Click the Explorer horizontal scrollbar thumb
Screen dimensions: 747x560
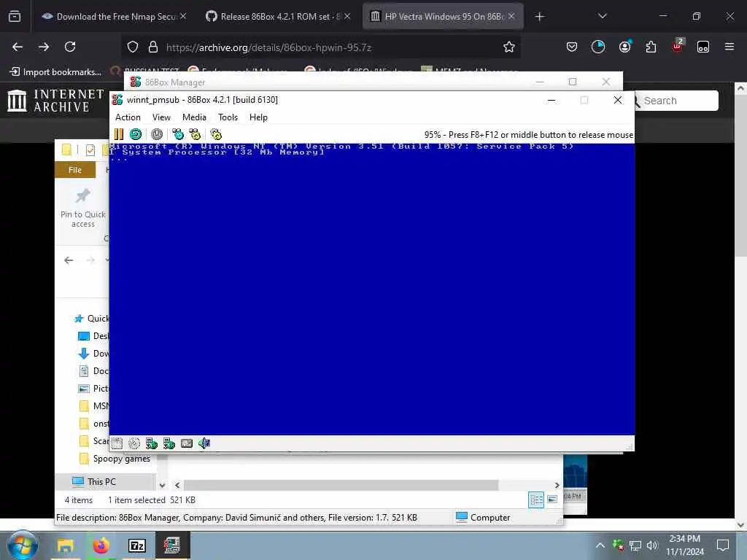pyautogui.click(x=341, y=485)
